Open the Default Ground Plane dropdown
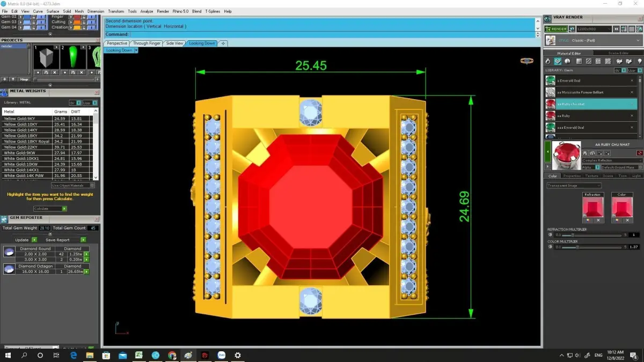This screenshot has height=362, width=644. (621, 167)
